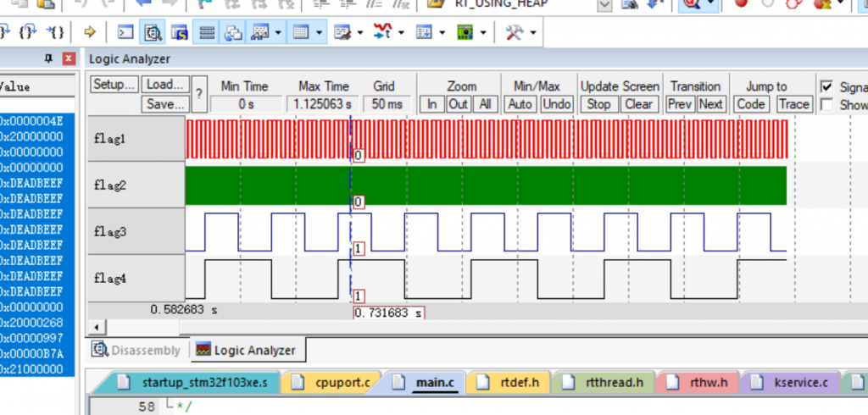Click the red Insert Breakpoint circle icon

pyautogui.click(x=741, y=4)
